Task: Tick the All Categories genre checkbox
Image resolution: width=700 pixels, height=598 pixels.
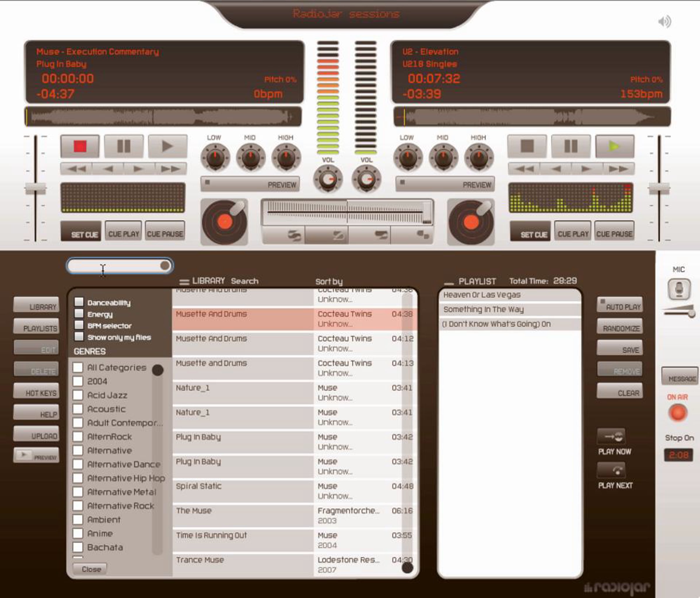Action: [x=78, y=367]
